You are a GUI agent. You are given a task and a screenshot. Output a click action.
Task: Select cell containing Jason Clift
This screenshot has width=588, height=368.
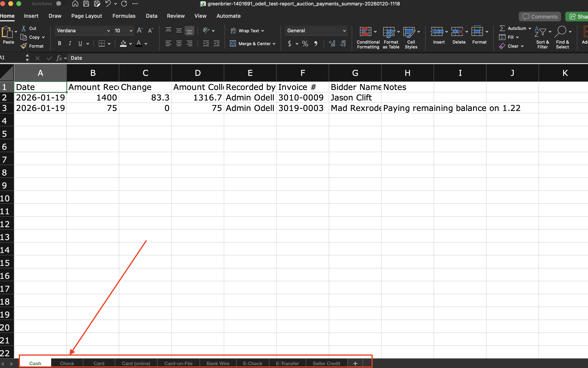tap(355, 98)
